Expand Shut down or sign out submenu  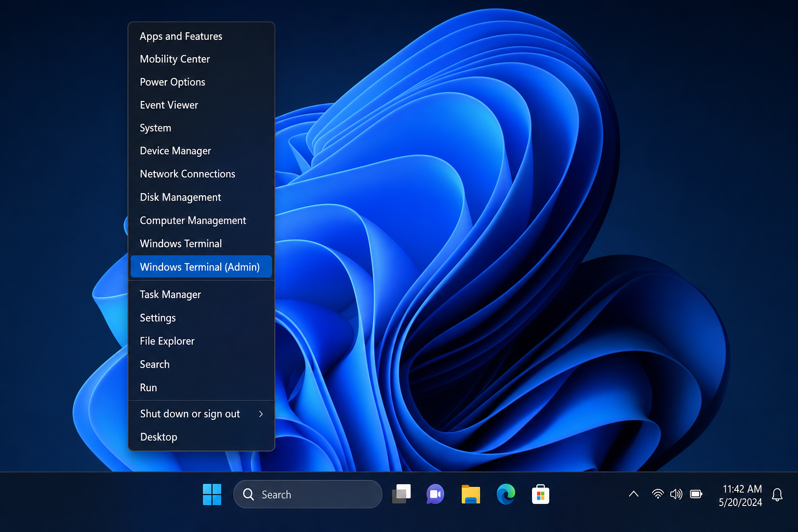(201, 414)
